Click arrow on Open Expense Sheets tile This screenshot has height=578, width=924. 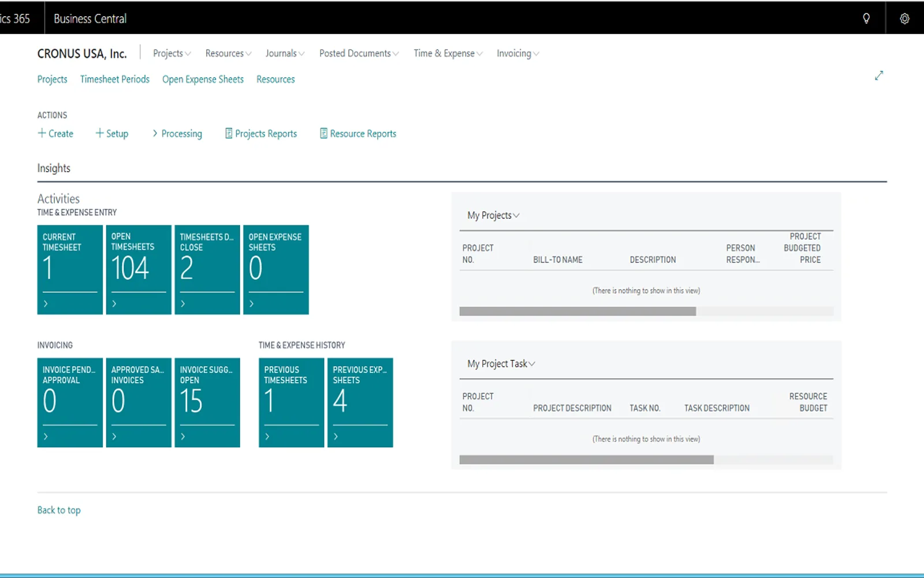point(252,303)
